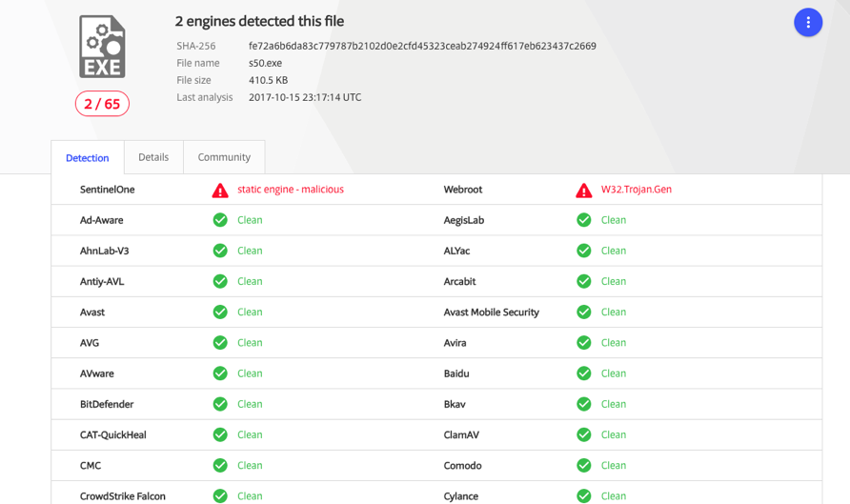Click the Clean result for Comodo
This screenshot has width=850, height=504.
pos(613,466)
